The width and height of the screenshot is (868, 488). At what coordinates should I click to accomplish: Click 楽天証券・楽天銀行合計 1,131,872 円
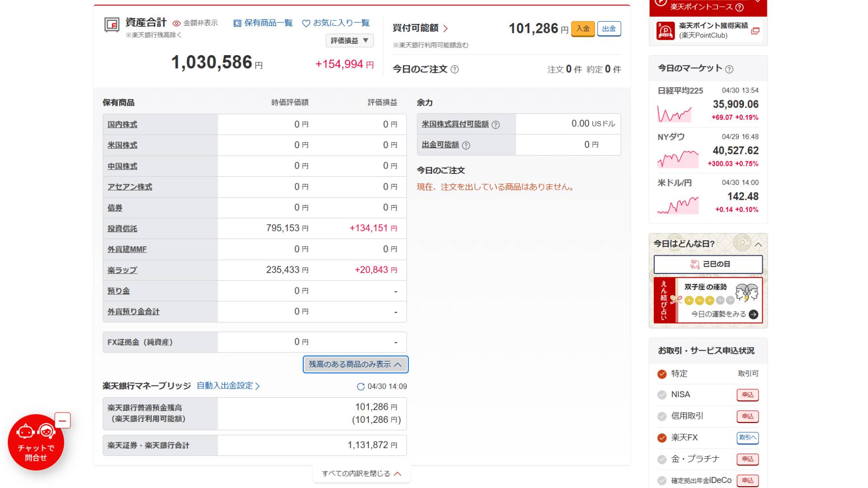(373, 446)
